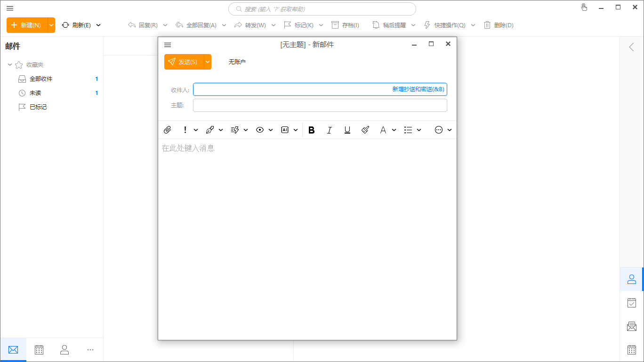Image resolution: width=644 pixels, height=362 pixels.
Task: Click the 主题 subject input field
Action: [320, 105]
